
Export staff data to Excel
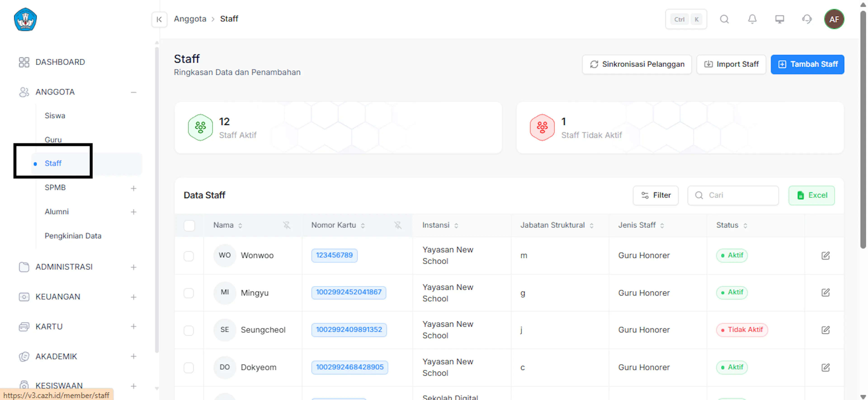tap(811, 195)
